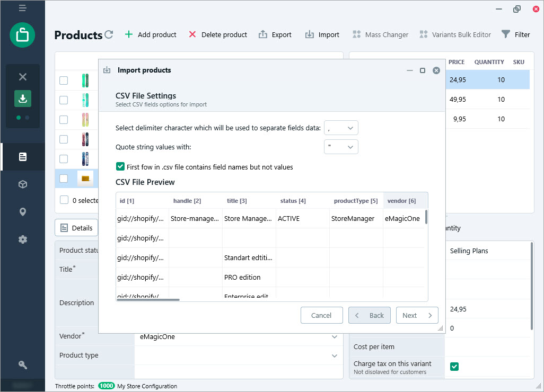Viewport: 544px width, 392px height.
Task: Click the first snowboard product thumbnail
Action: point(85,81)
